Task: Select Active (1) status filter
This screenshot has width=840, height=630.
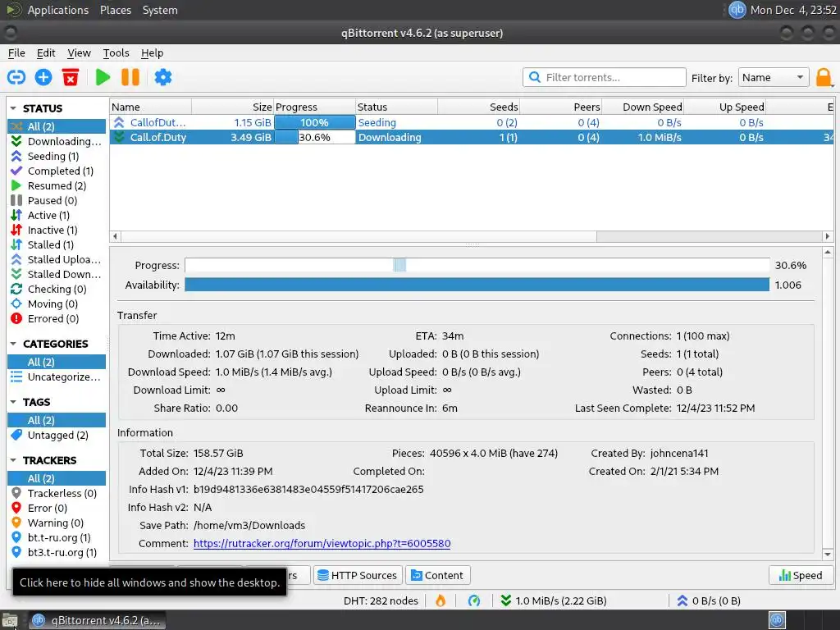Action: 57,215
